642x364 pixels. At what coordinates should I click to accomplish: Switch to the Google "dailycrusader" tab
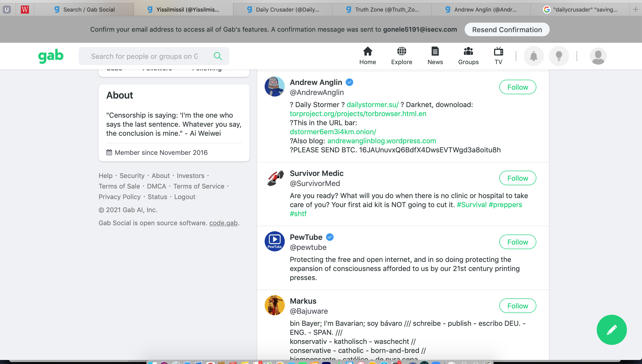[x=580, y=10]
